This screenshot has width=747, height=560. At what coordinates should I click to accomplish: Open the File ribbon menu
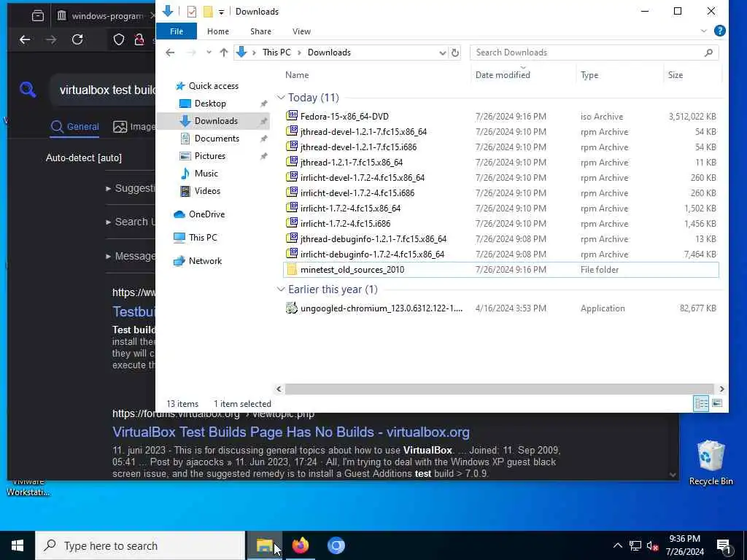tap(177, 31)
